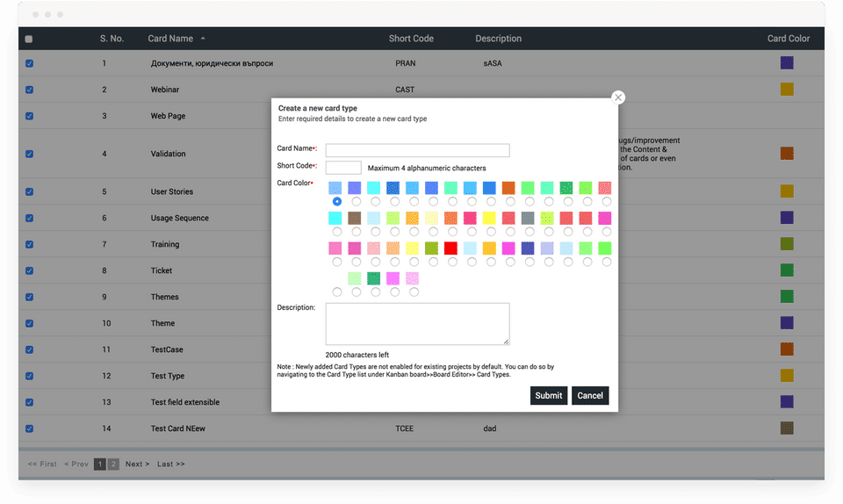This screenshot has width=843, height=504.
Task: Select radio button under red swatch
Action: 453,262
